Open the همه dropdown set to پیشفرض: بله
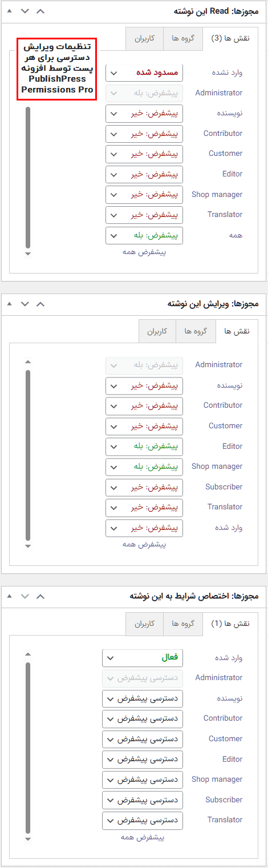The width and height of the screenshot is (268, 868). tap(144, 235)
